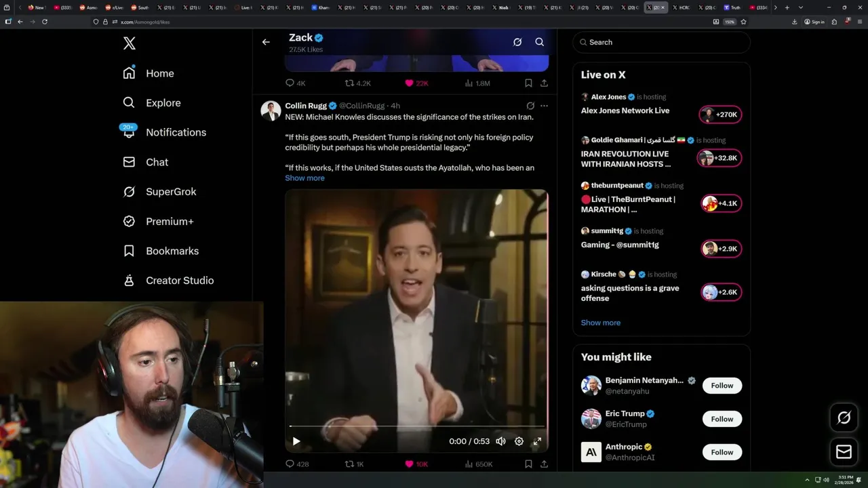This screenshot has height=488, width=868.
Task: Click Sign in on browser toolbar
Action: [x=814, y=22]
